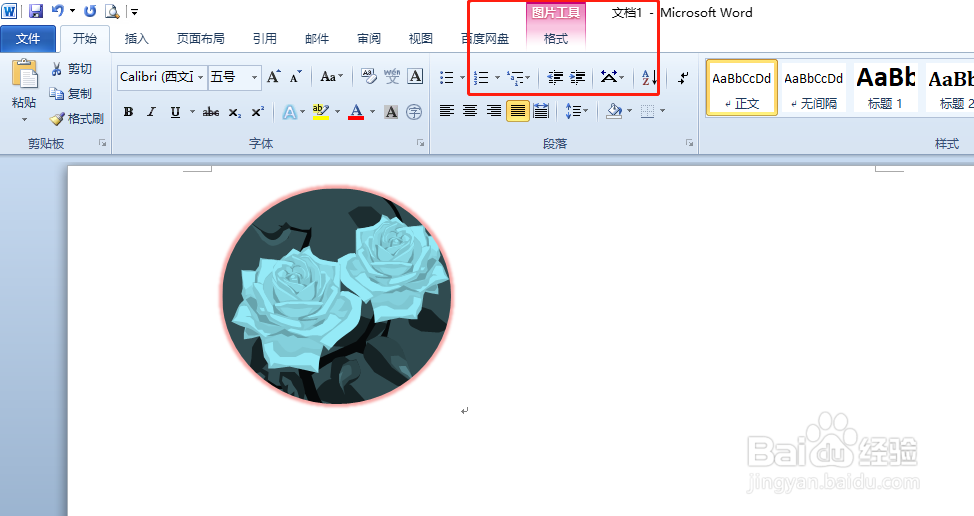Click 复制 to copy selection
Viewport: 974px width, 516px height.
(x=72, y=94)
